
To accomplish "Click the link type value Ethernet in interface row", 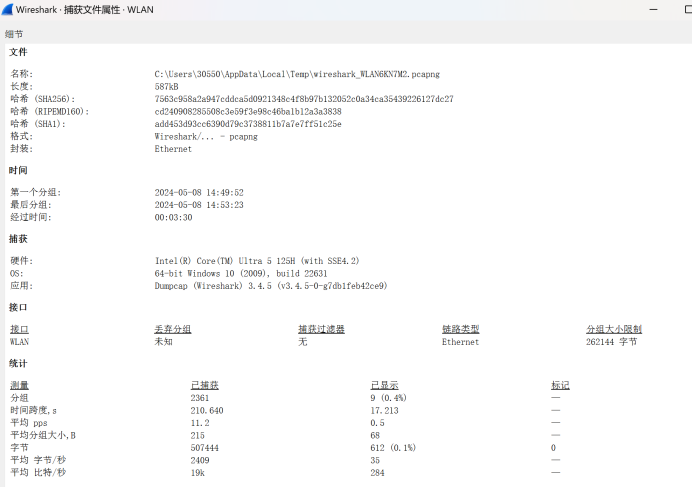I will (461, 342).
